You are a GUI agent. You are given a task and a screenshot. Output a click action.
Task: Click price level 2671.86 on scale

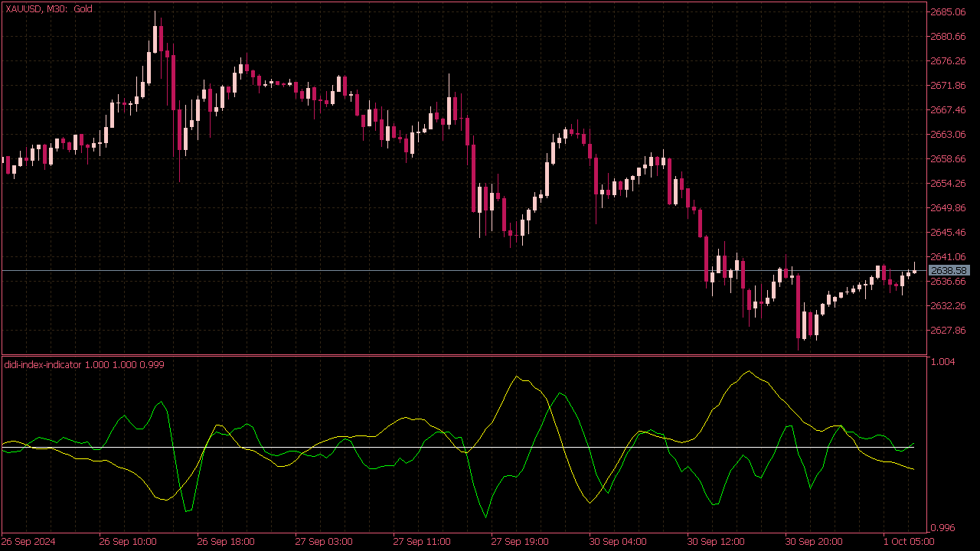949,86
